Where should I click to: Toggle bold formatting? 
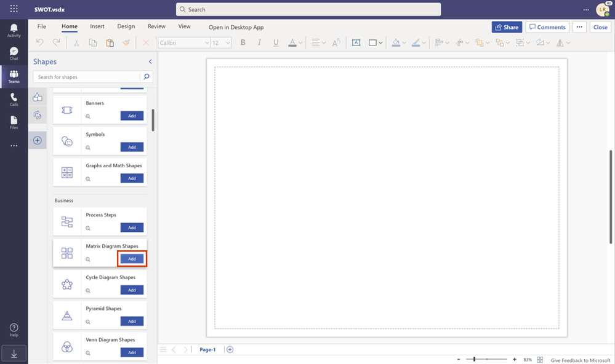(x=243, y=42)
